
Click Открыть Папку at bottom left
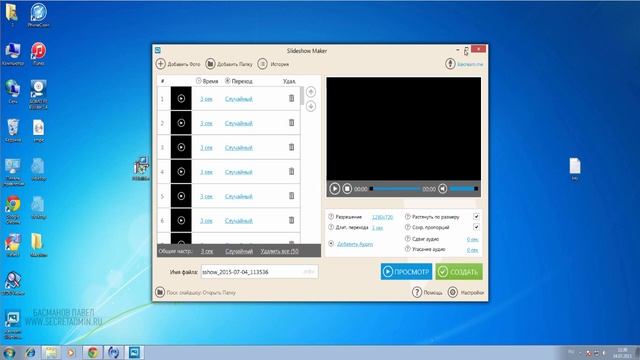[219, 293]
